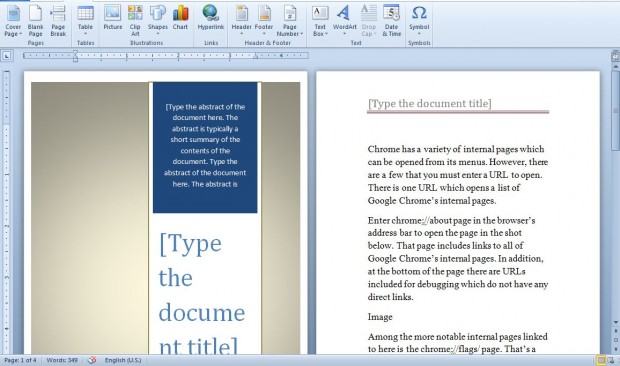Insert Date & Time
620x366 pixels.
point(391,21)
